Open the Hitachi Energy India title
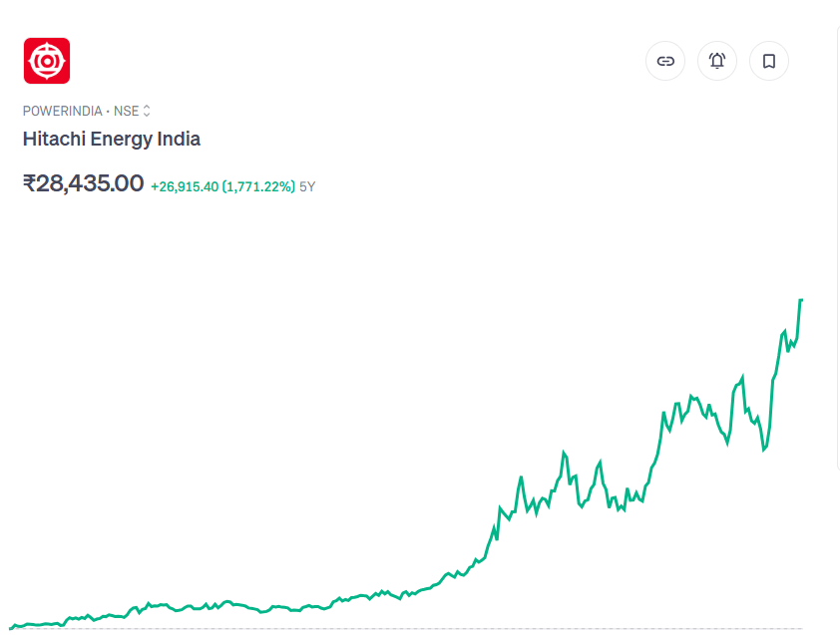Image resolution: width=840 pixels, height=635 pixels. [112, 139]
